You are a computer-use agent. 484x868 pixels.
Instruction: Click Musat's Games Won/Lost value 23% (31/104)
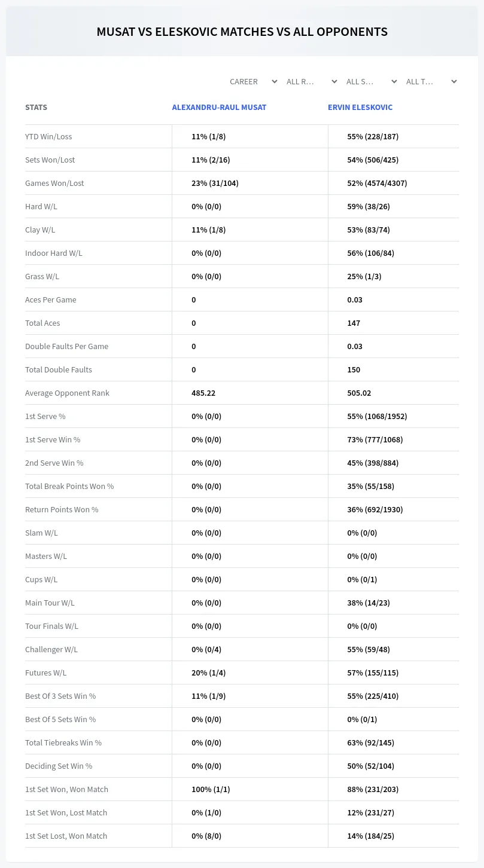coord(215,183)
